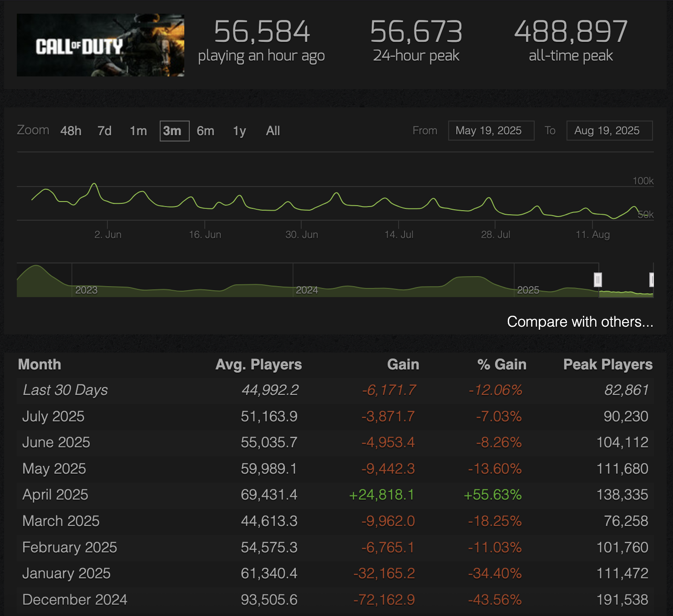Click the April 2025 row label
The image size is (673, 616).
click(56, 495)
